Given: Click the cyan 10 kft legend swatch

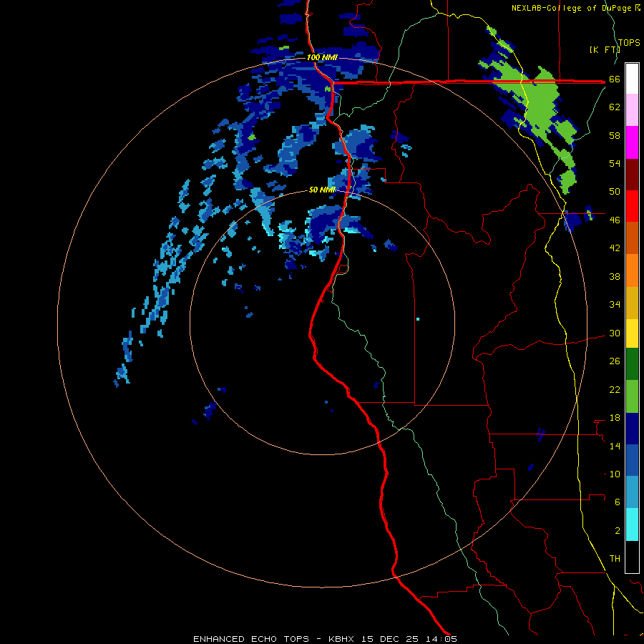Looking at the screenshot, I should coord(632,525).
